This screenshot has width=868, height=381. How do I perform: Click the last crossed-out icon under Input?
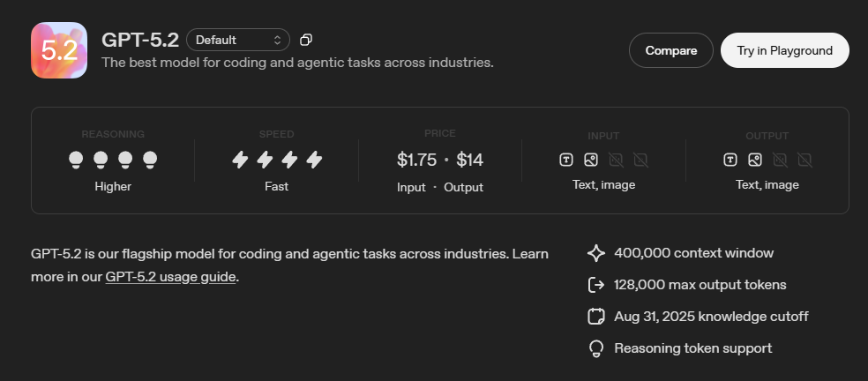[641, 160]
